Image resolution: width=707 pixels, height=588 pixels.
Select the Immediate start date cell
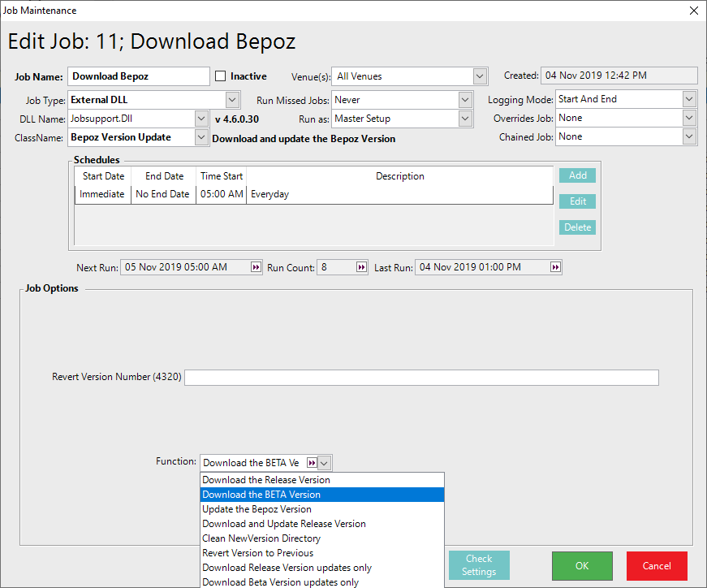102,194
